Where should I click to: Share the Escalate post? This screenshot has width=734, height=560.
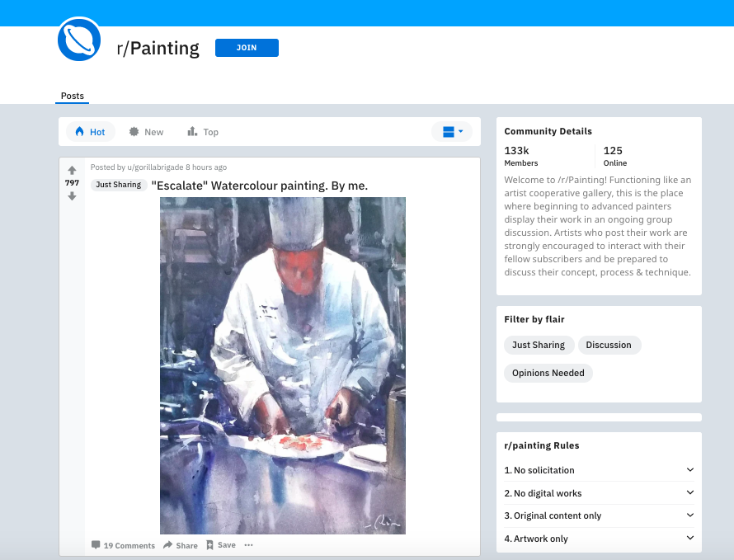(181, 545)
